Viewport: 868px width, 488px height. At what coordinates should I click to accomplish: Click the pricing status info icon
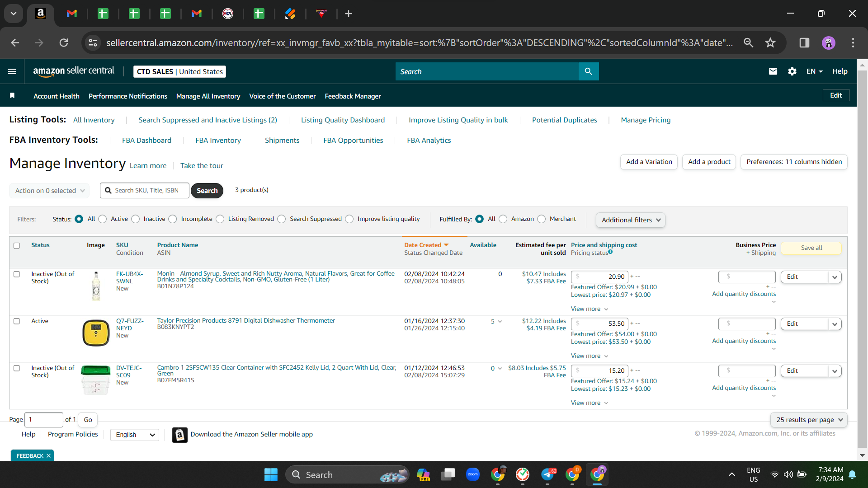(610, 252)
